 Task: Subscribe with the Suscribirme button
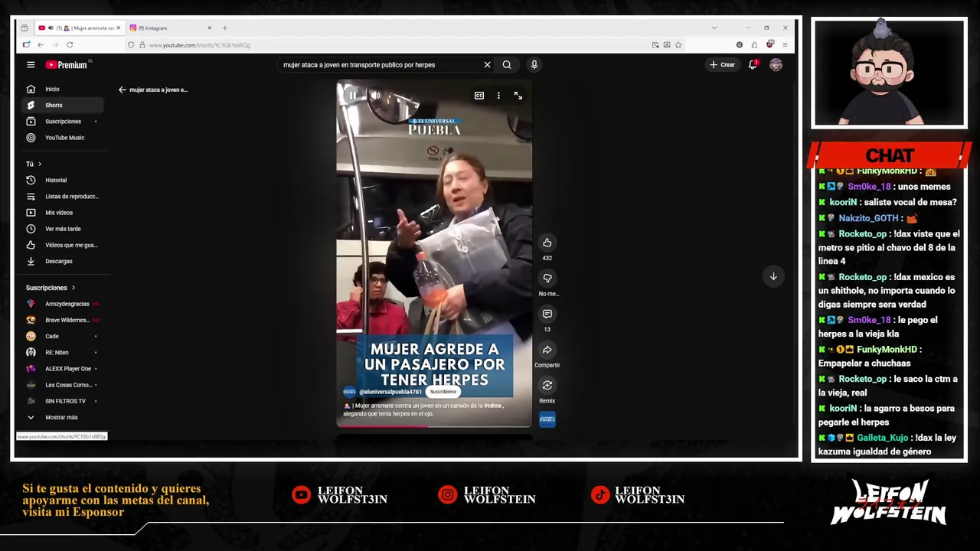point(443,392)
